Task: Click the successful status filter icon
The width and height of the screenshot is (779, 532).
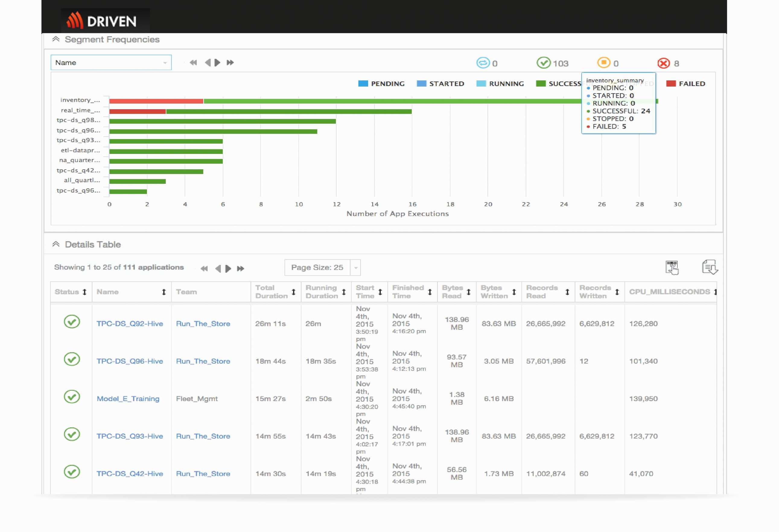Action: click(x=543, y=63)
